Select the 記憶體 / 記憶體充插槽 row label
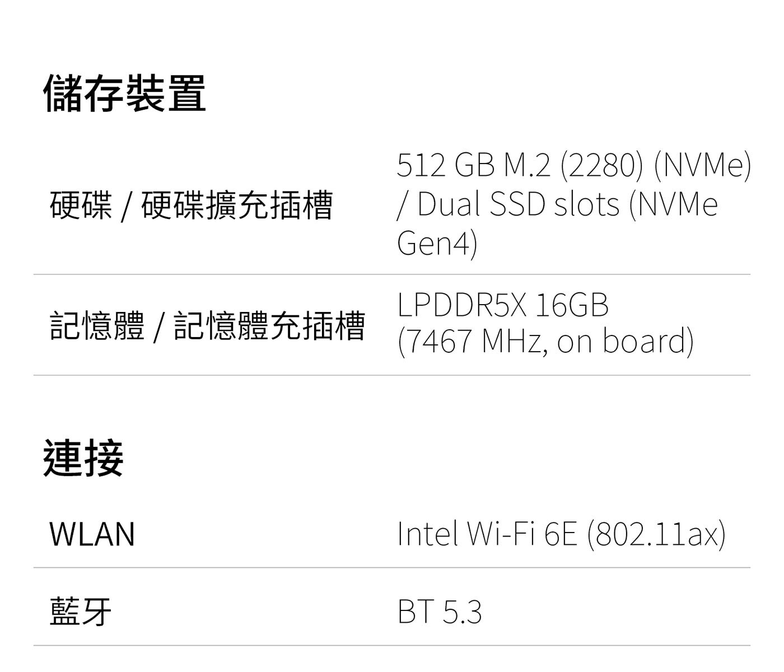The height and width of the screenshot is (672, 784). pos(207,326)
